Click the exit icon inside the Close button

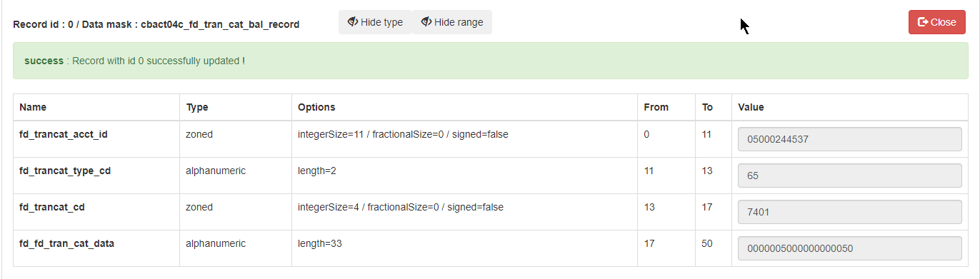point(923,22)
